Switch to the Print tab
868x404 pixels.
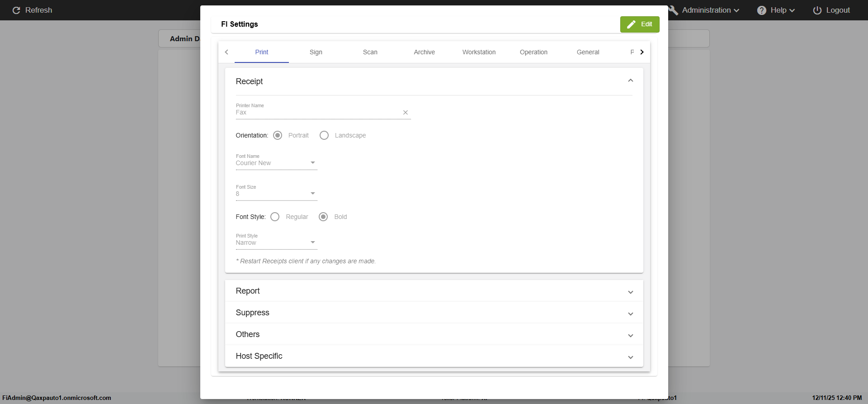pyautogui.click(x=262, y=52)
